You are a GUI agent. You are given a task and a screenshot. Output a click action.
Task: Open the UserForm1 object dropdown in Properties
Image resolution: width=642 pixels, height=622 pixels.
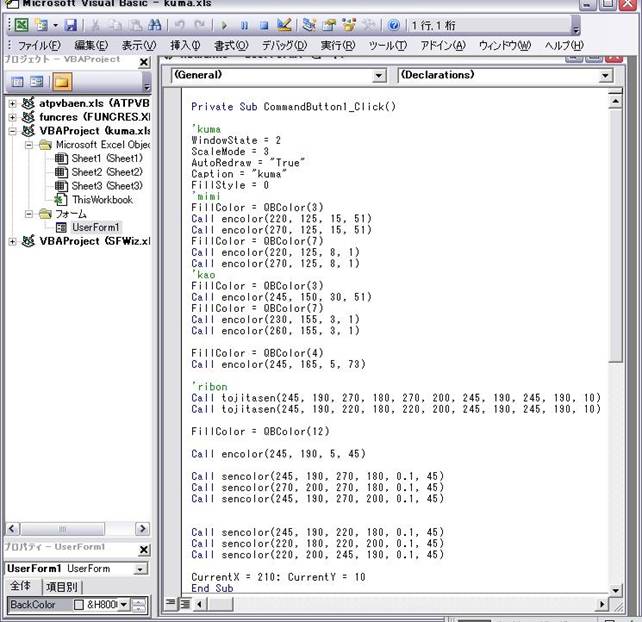click(x=140, y=569)
